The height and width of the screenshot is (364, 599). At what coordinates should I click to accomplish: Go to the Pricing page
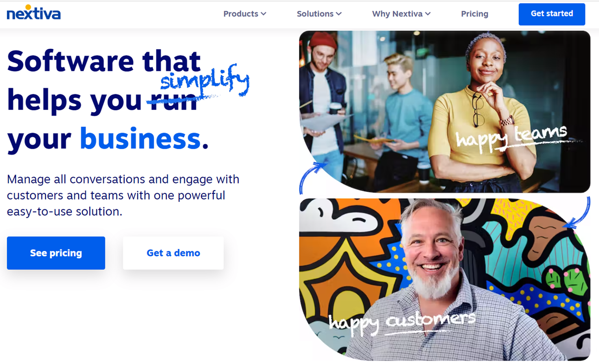(x=475, y=14)
